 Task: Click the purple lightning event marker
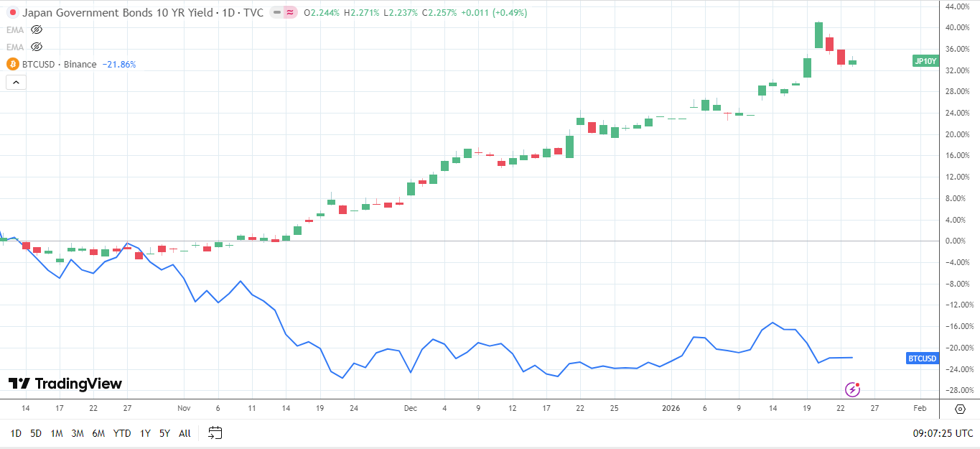853,389
